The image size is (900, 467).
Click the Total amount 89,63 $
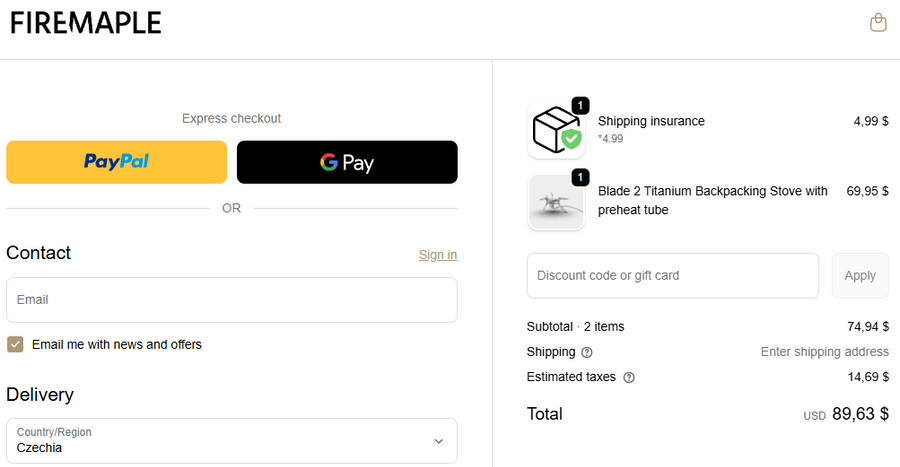pyautogui.click(x=860, y=414)
